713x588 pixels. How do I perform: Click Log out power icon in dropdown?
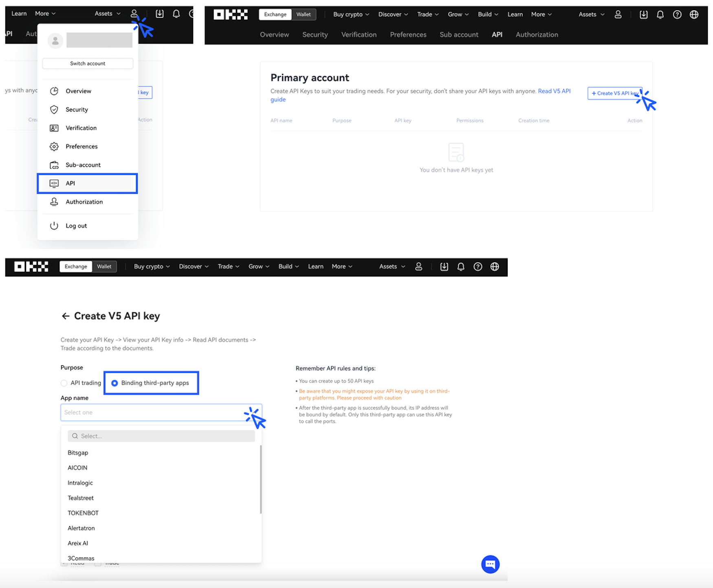point(54,226)
